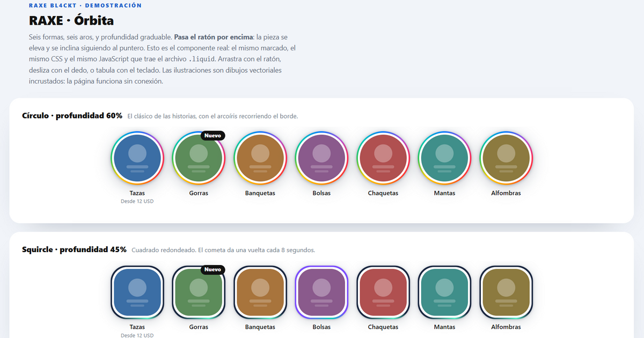This screenshot has height=338, width=644.
Task: Click the bold "Pasa el ratón por encima" text
Action: pyautogui.click(x=214, y=38)
